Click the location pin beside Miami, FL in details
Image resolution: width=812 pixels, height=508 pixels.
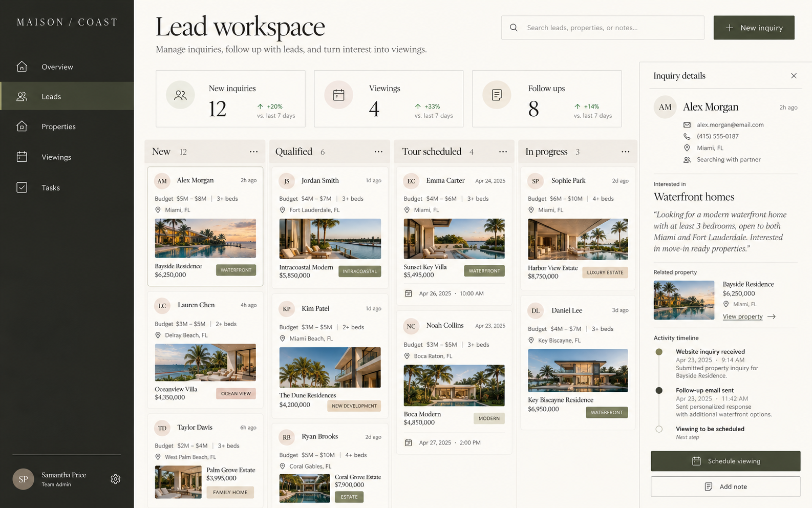(687, 148)
